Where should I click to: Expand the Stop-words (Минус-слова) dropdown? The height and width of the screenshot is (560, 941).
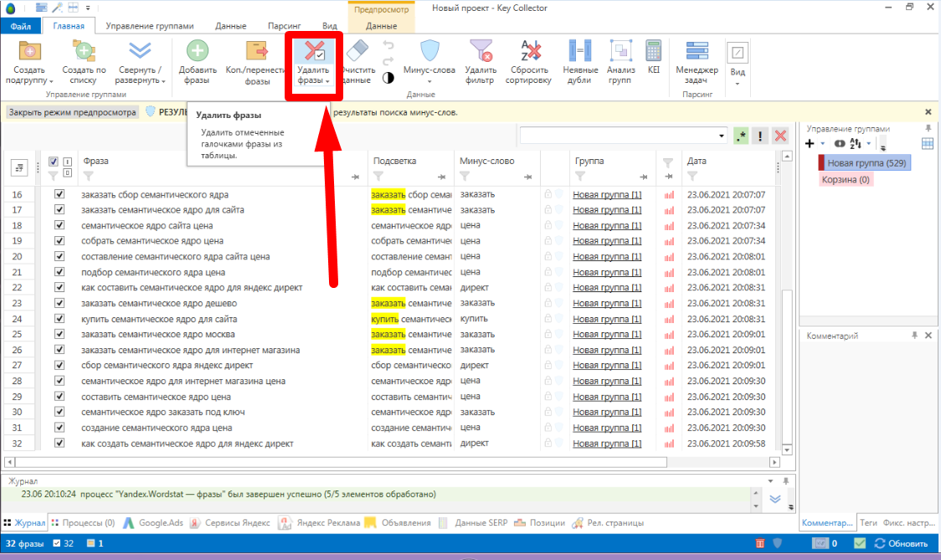point(429,81)
